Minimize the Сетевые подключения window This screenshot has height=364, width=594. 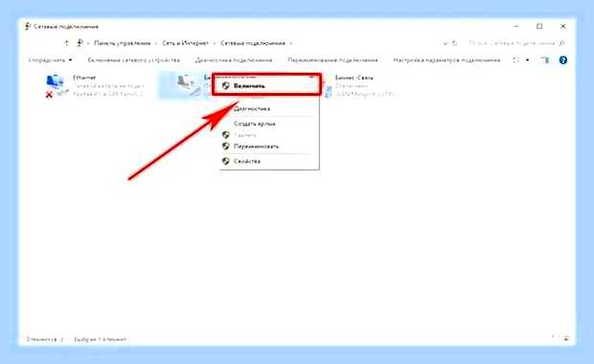(516, 26)
